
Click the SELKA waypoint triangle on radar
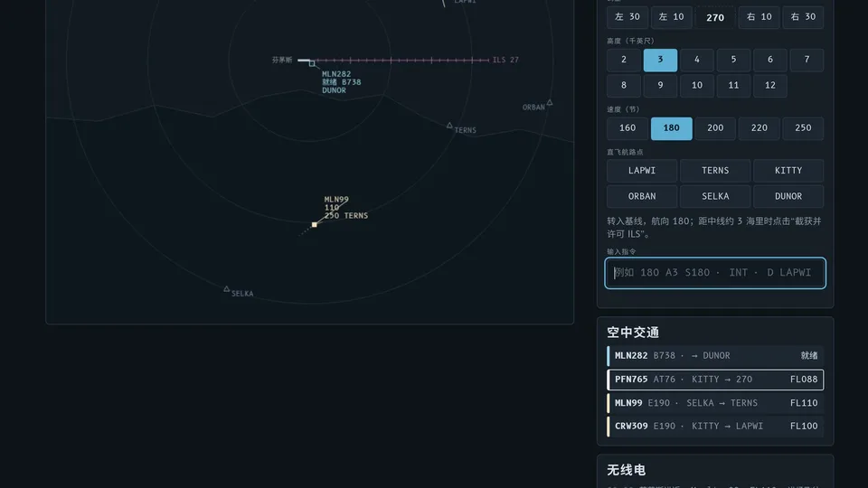click(x=226, y=289)
